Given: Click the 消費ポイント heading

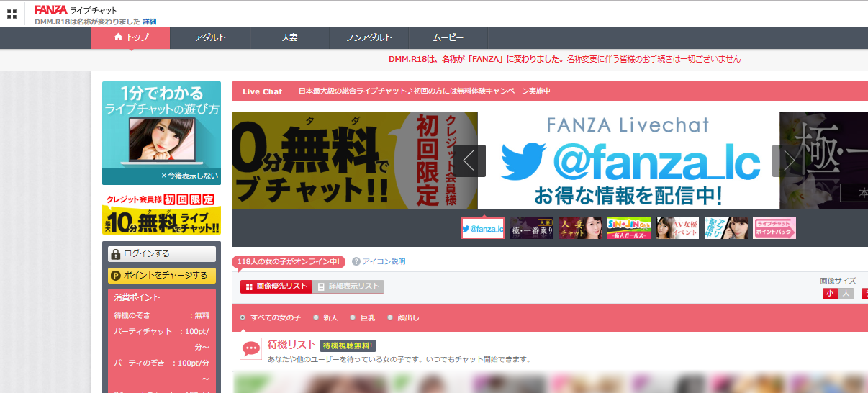Looking at the screenshot, I should [137, 297].
